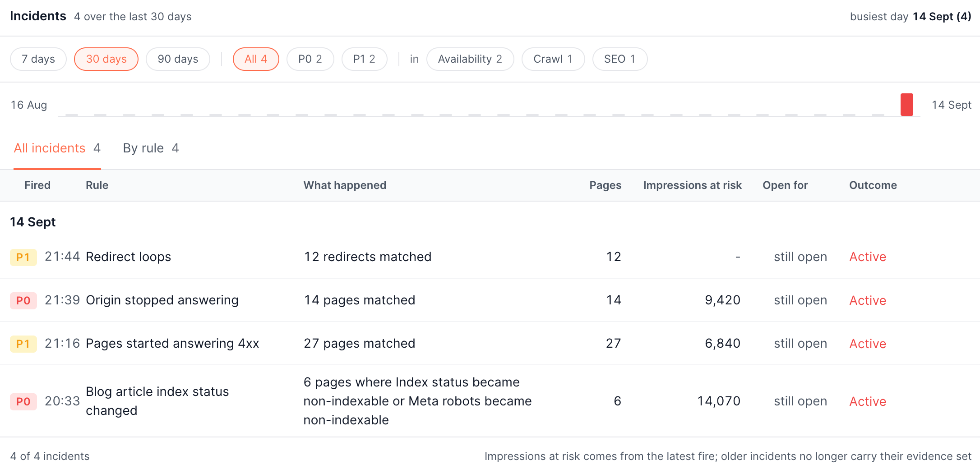This screenshot has height=469, width=980.
Task: Sort by the Fired column header
Action: pos(37,185)
